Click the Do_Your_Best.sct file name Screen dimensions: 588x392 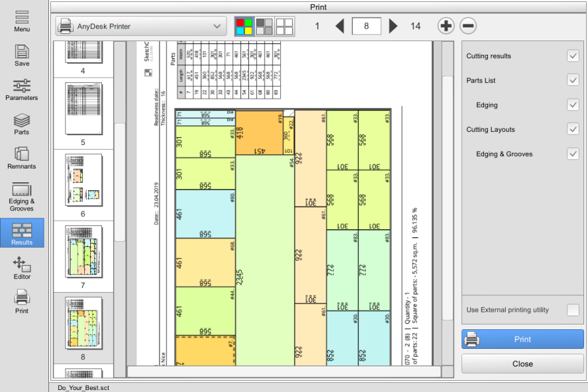tap(83, 387)
